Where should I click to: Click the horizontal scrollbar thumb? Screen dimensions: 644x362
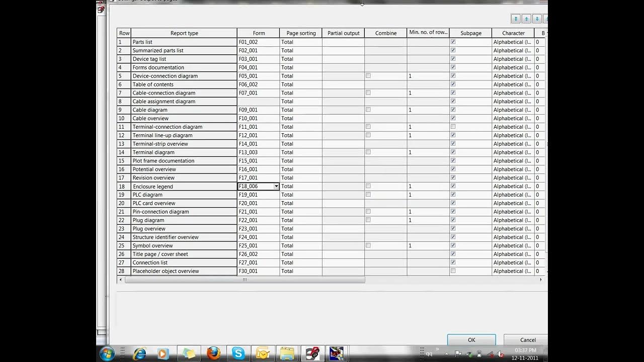coord(245,280)
